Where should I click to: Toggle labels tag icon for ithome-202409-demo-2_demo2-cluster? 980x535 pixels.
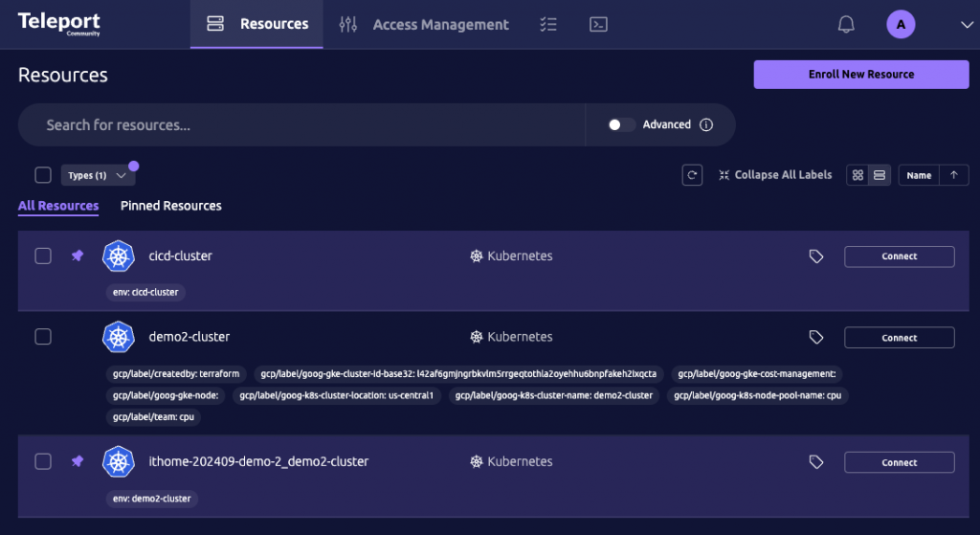coord(816,462)
